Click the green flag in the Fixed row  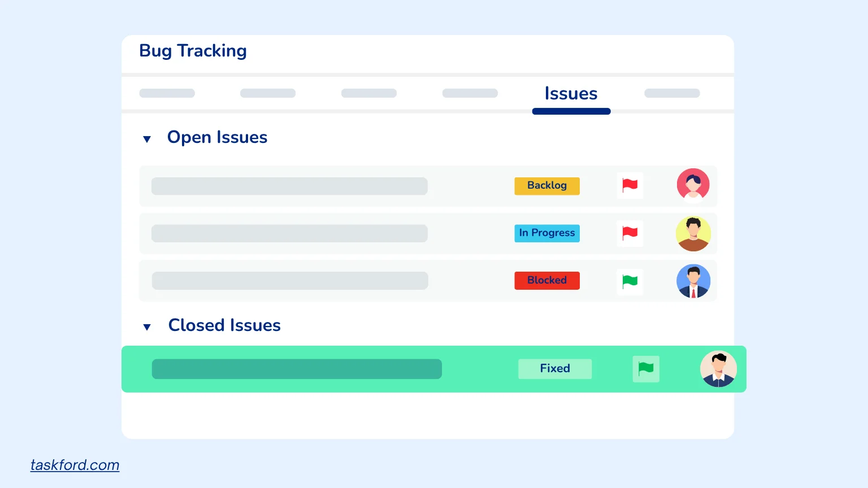coord(645,369)
